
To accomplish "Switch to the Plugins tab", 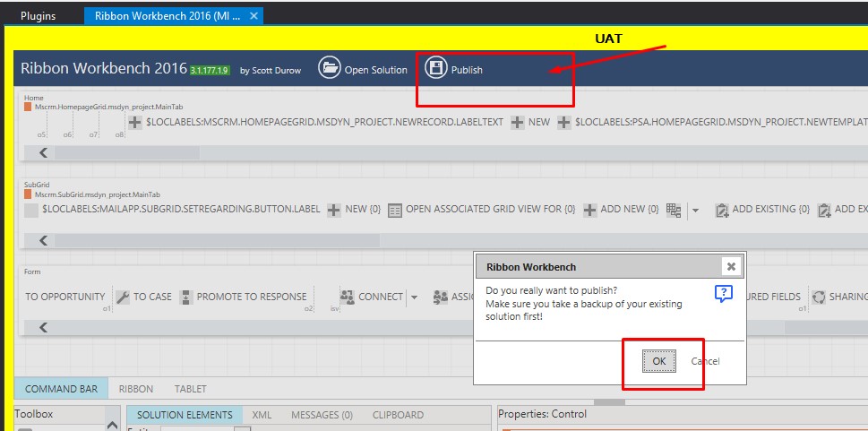I will pos(39,16).
